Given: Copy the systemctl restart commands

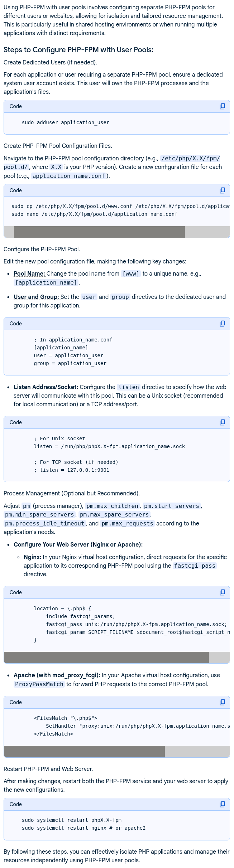Looking at the screenshot, I should pyautogui.click(x=222, y=804).
